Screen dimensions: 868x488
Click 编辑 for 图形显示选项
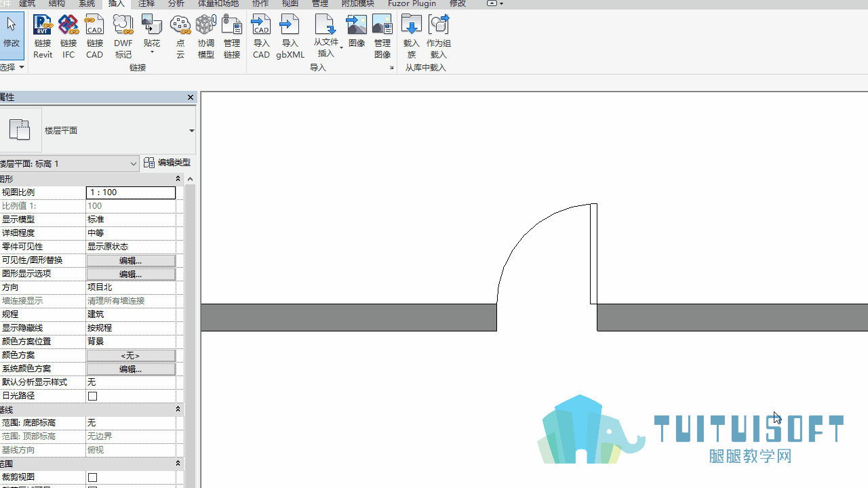click(131, 274)
